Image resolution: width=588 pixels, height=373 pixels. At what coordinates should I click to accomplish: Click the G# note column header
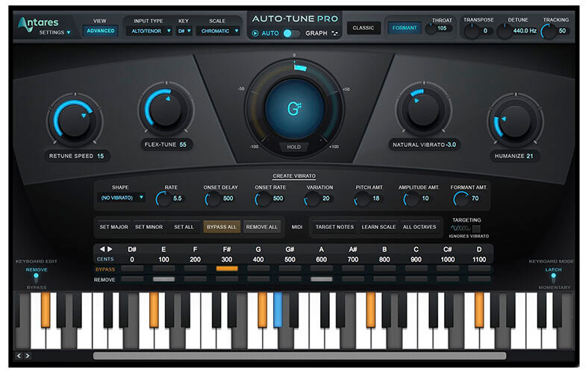290,249
